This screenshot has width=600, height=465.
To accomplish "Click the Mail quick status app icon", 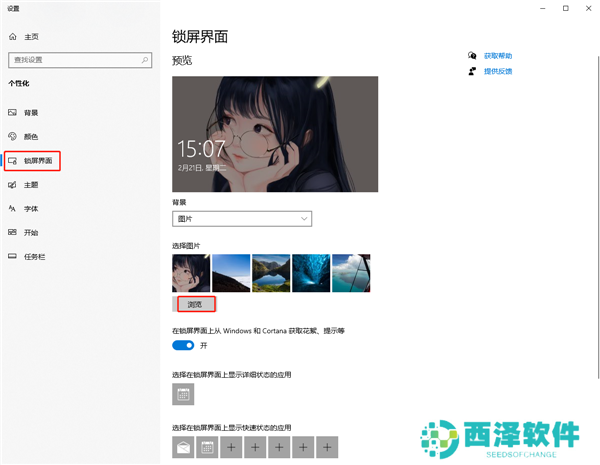I will [183, 447].
